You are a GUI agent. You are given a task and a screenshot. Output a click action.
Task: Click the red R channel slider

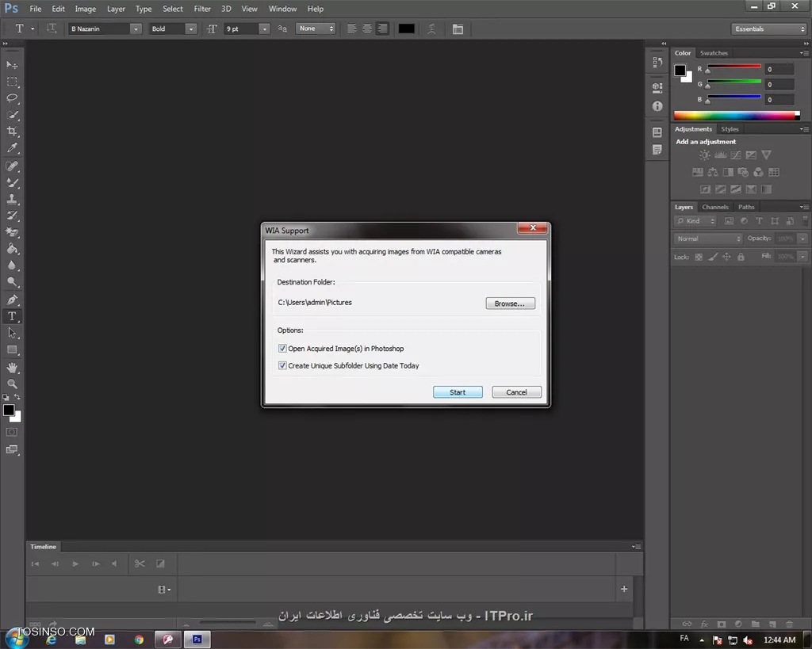coord(733,67)
